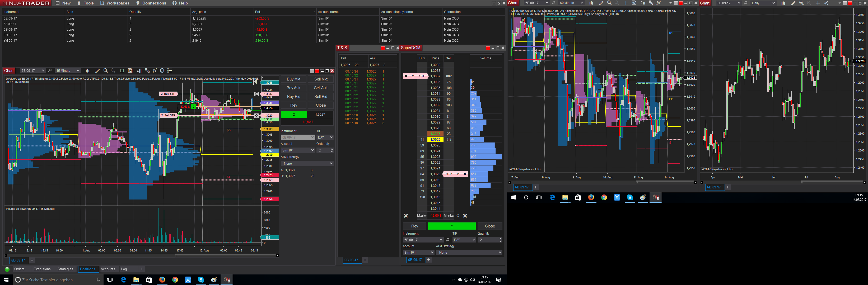Search instrument in SuperDOM panel
The height and width of the screenshot is (285, 868).
point(447,240)
